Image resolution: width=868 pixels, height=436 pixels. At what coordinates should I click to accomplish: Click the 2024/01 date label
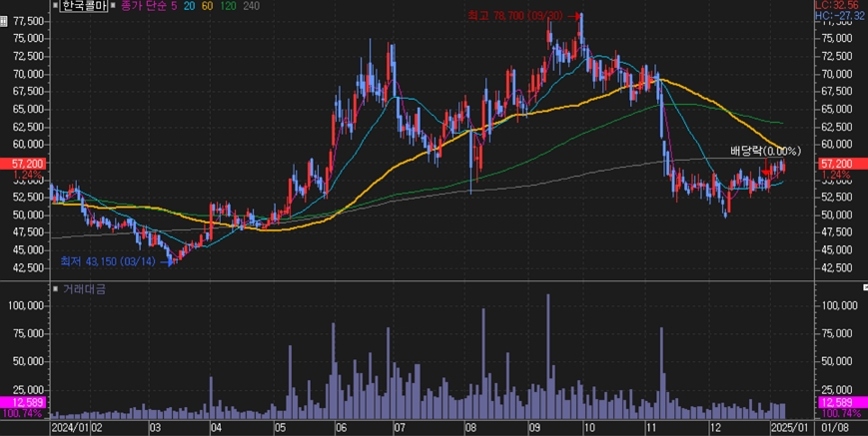click(69, 428)
